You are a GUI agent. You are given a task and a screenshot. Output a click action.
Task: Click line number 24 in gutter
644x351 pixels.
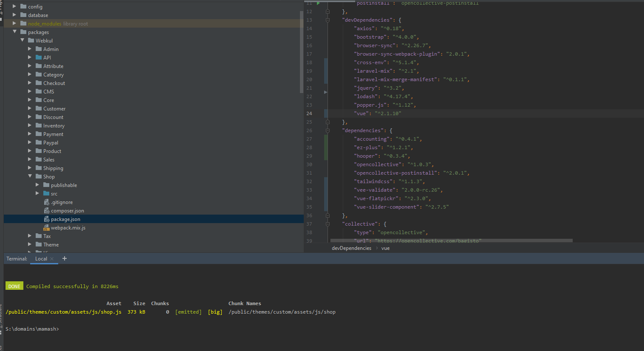[x=309, y=113]
